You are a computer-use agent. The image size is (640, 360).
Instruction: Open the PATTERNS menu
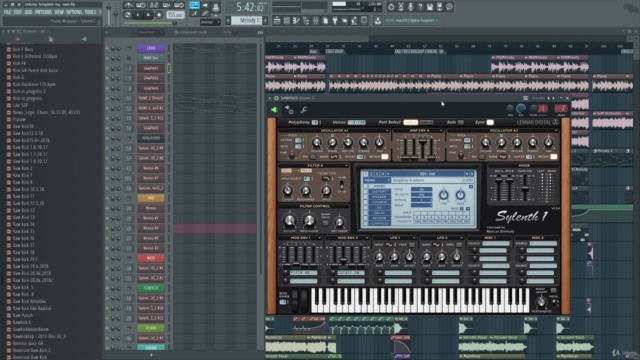pos(43,12)
